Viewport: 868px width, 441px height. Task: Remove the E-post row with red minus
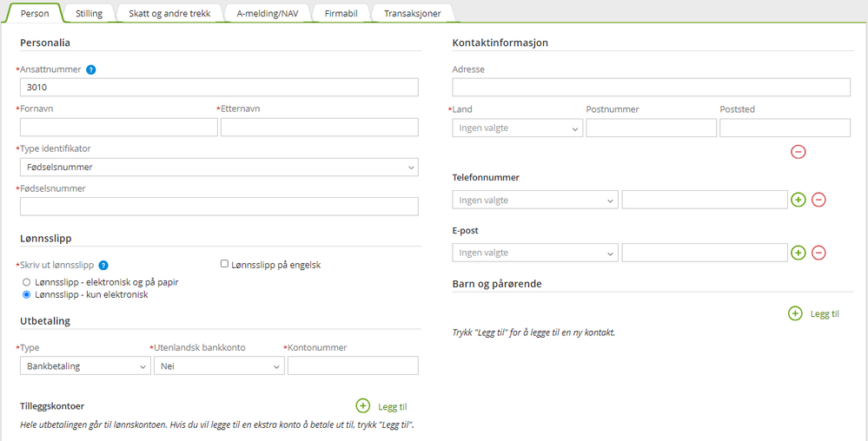818,253
